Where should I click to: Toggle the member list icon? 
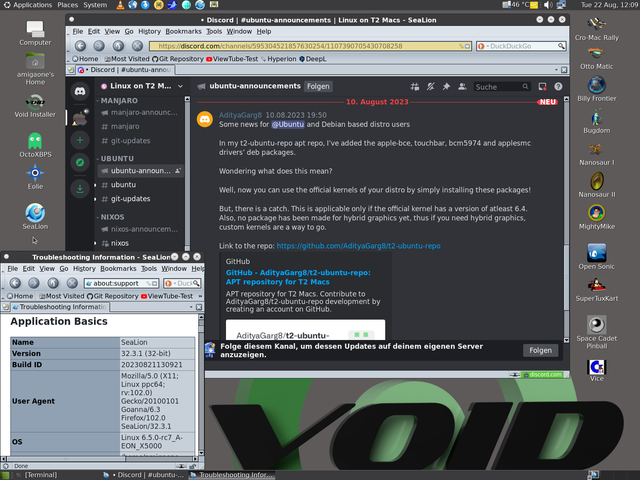462,87
